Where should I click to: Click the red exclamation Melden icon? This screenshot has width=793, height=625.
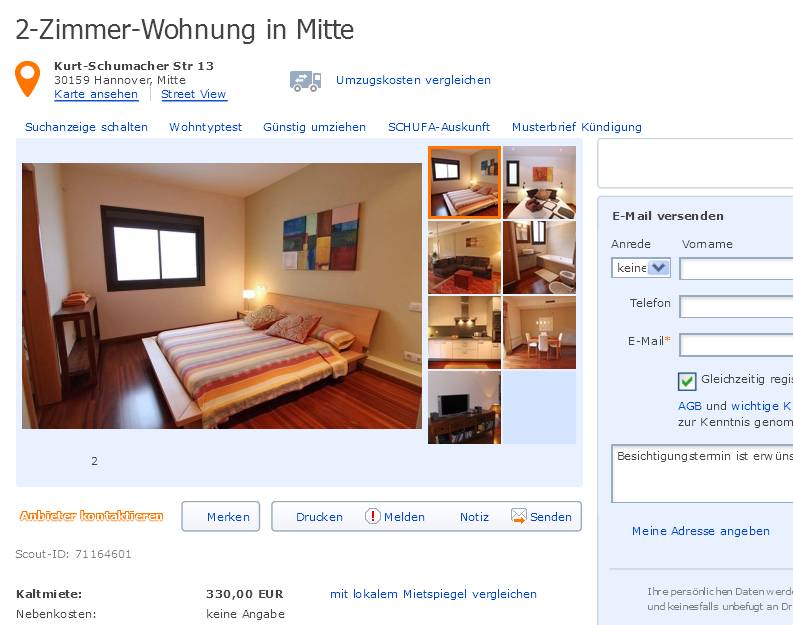(373, 516)
